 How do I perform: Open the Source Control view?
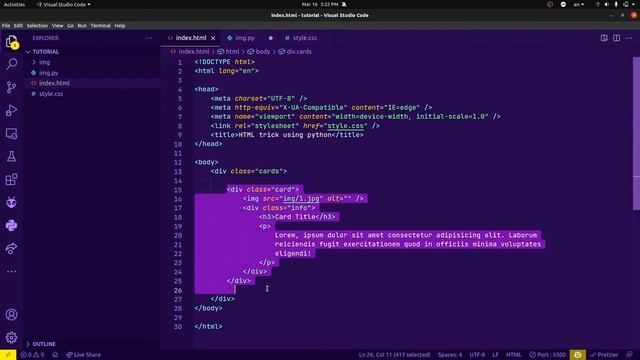[11, 87]
